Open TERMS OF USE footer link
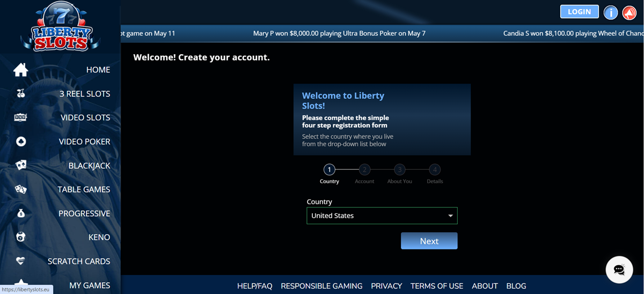The height and width of the screenshot is (294, 644). [x=437, y=286]
